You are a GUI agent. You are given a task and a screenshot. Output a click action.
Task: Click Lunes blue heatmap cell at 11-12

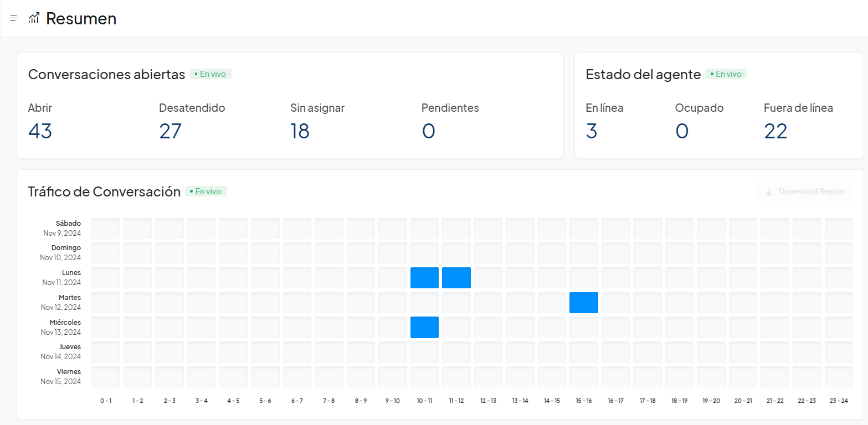[456, 278]
